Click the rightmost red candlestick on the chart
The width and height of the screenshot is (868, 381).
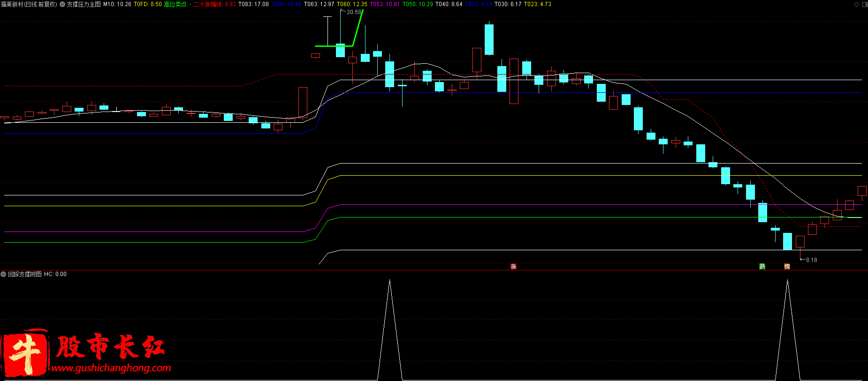pyautogui.click(x=862, y=191)
